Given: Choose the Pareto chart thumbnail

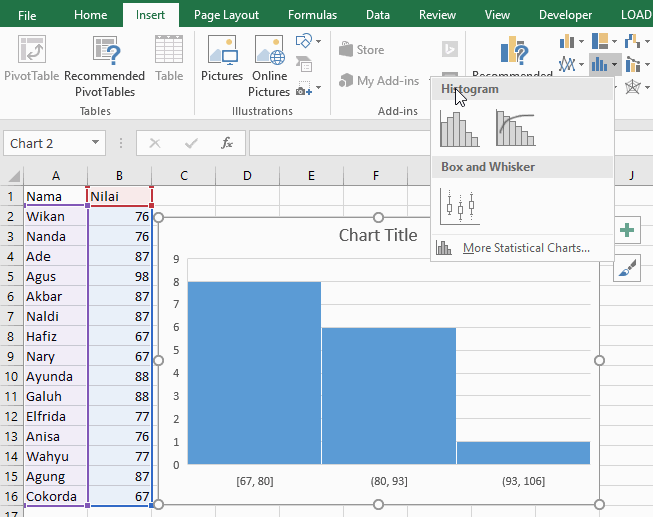Looking at the screenshot, I should (516, 128).
